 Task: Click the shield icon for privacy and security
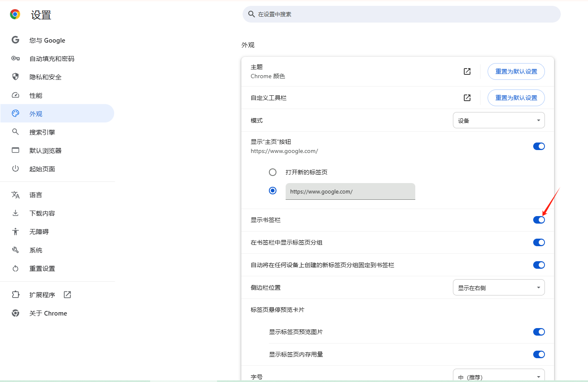coord(15,76)
